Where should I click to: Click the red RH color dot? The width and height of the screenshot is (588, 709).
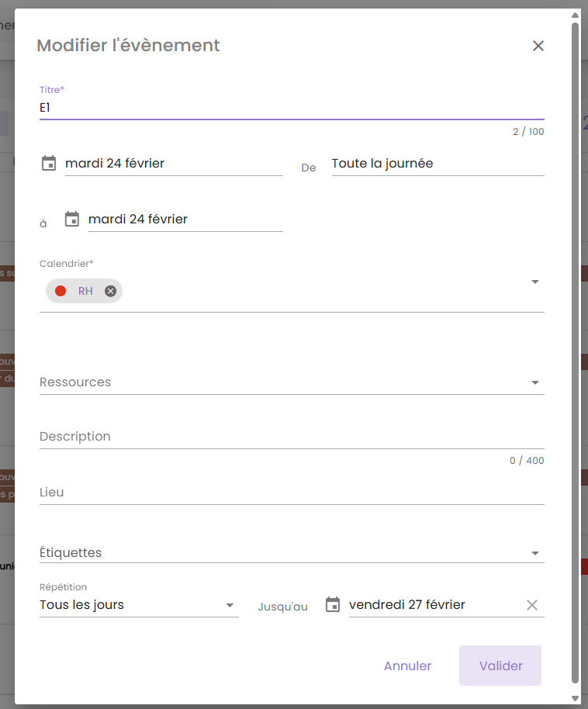[61, 291]
